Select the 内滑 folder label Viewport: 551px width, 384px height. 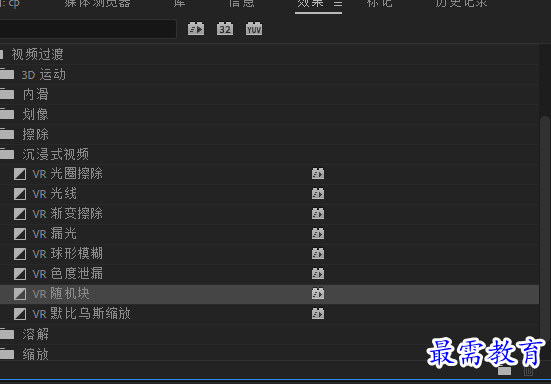[x=35, y=94]
